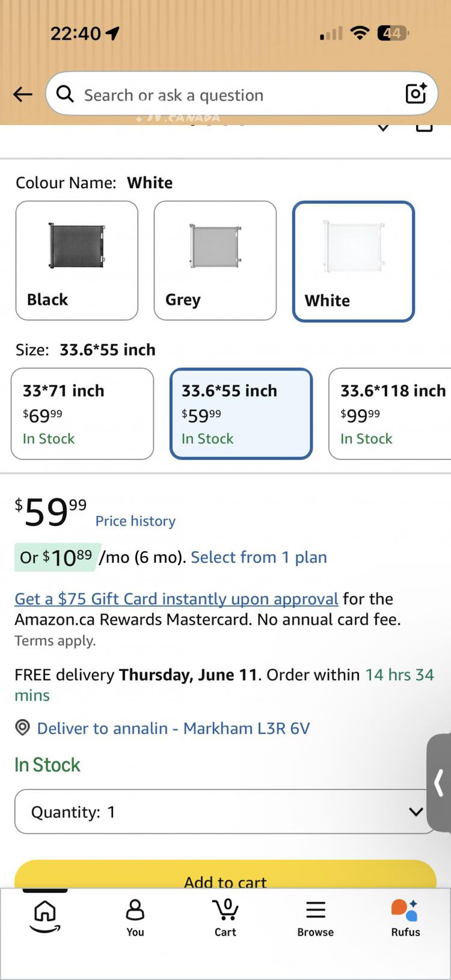Open the Browse menu icon
Viewport: 451px width, 980px height.
click(x=315, y=918)
